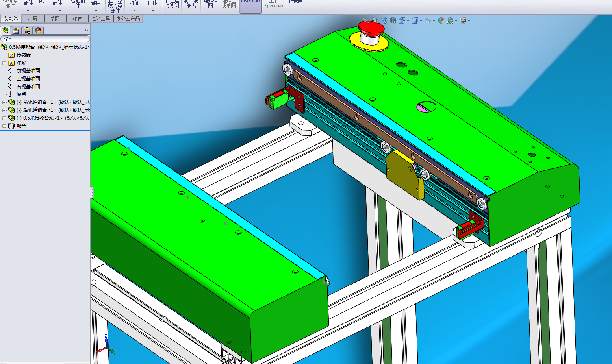Expand the manager panel with the » chevron

coord(86,30)
